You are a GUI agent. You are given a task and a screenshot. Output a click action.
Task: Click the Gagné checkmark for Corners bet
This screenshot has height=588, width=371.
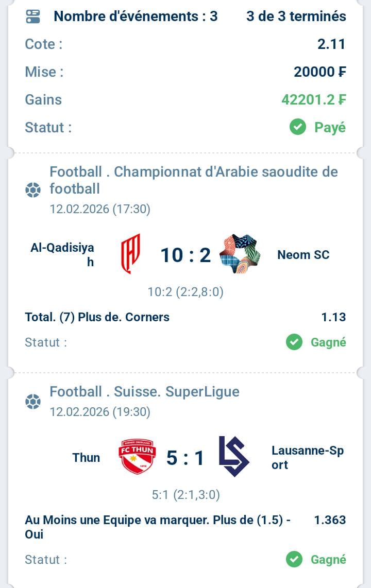tap(294, 342)
